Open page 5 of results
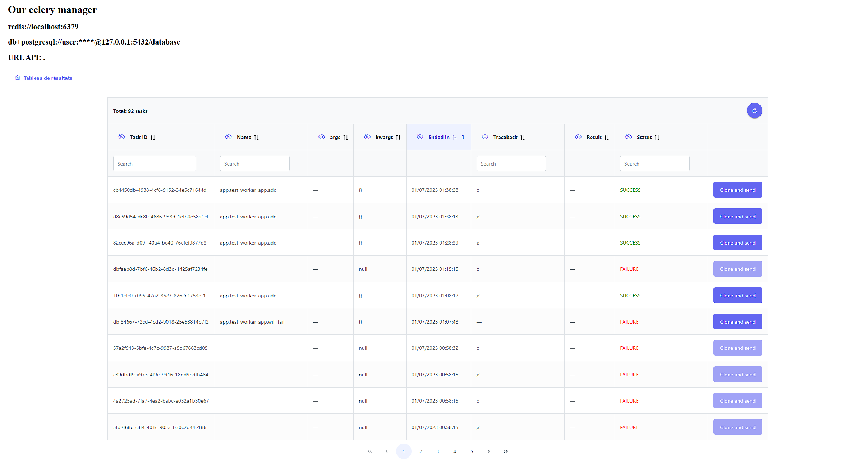Viewport: 868px width, 464px height. 472,451
